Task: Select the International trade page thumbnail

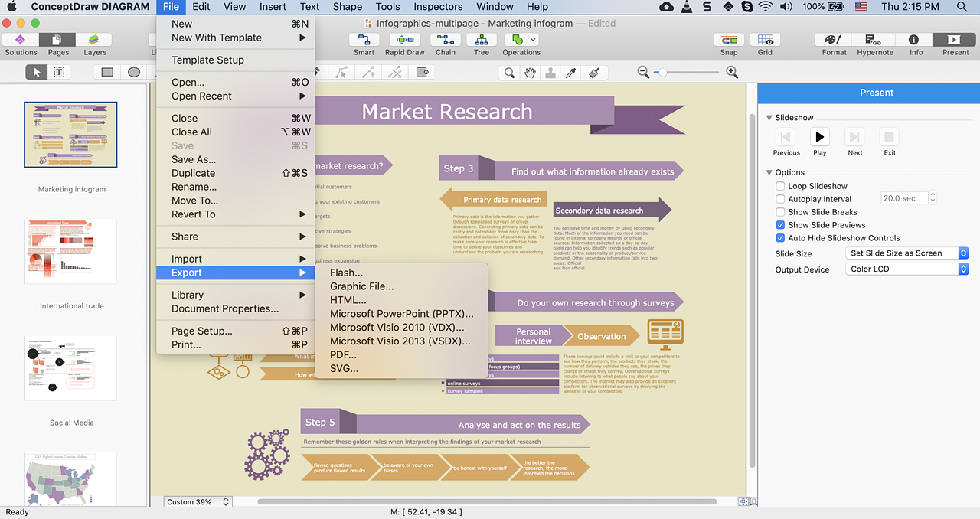Action: pos(70,252)
